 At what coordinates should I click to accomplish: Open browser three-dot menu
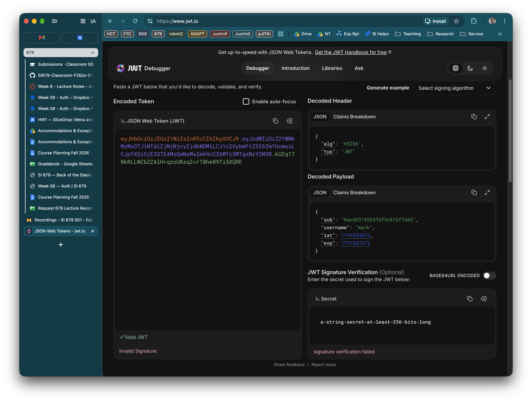tap(504, 21)
